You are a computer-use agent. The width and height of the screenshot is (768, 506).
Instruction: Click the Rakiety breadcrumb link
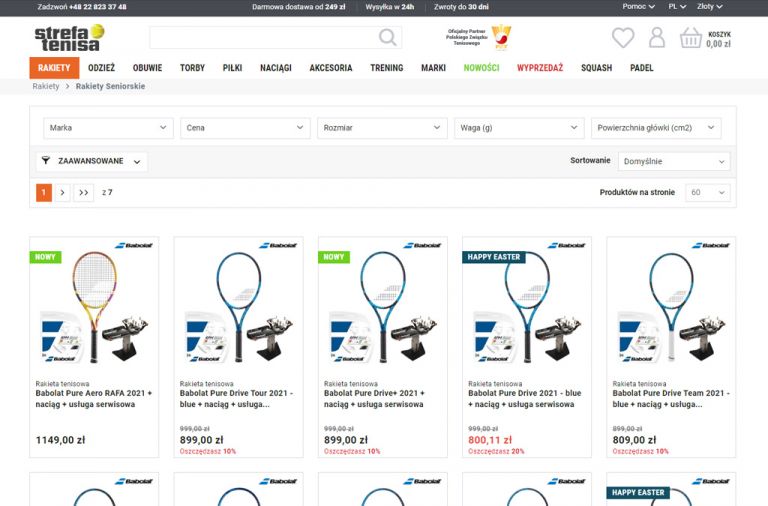pyautogui.click(x=46, y=87)
